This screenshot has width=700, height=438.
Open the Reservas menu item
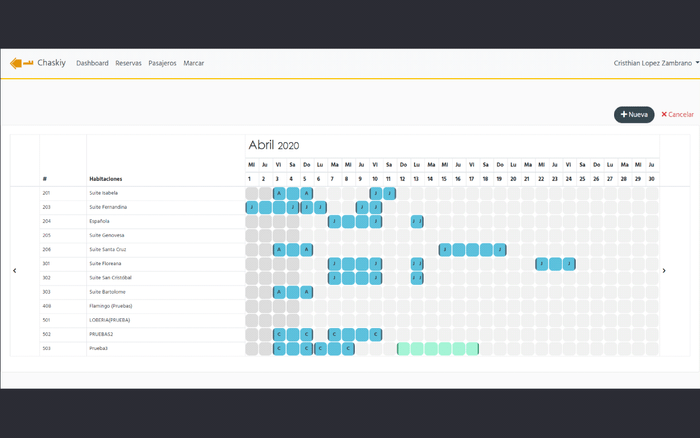coord(128,63)
